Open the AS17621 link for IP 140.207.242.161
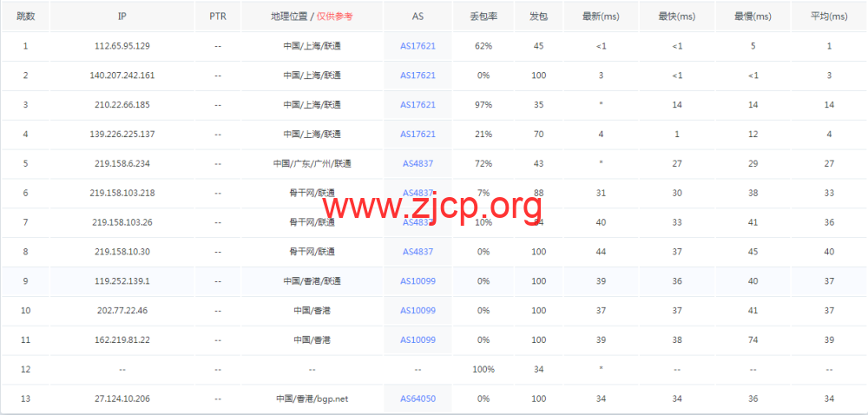868x415 pixels. pos(418,76)
